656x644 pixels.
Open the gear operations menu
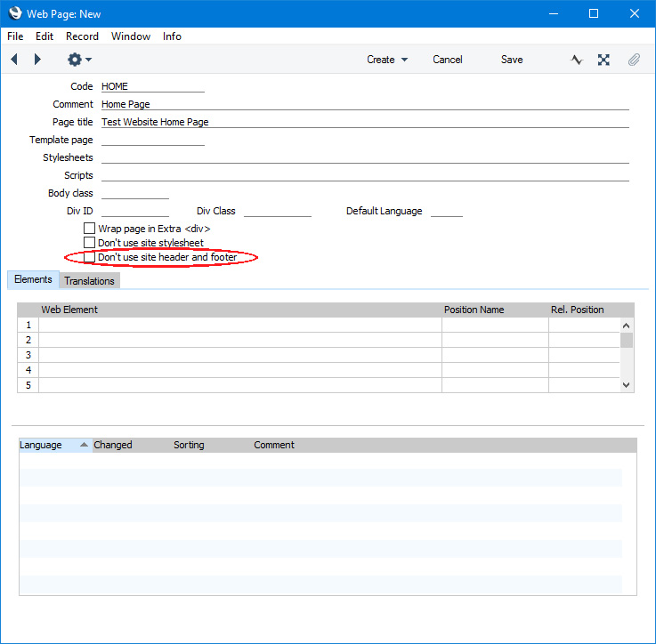[79, 60]
